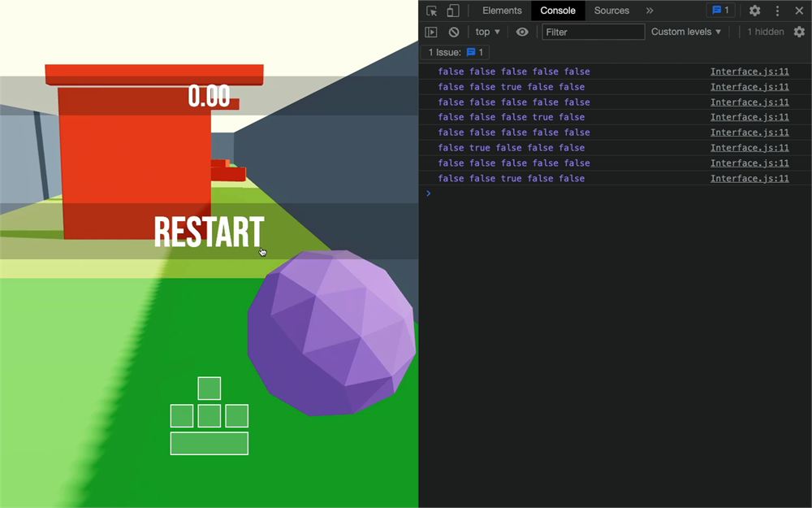812x508 pixels.
Task: Toggle the device toolbar icon
Action: click(x=452, y=11)
